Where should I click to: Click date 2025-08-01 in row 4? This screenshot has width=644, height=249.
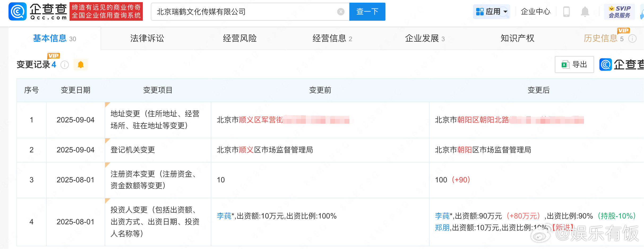click(75, 222)
